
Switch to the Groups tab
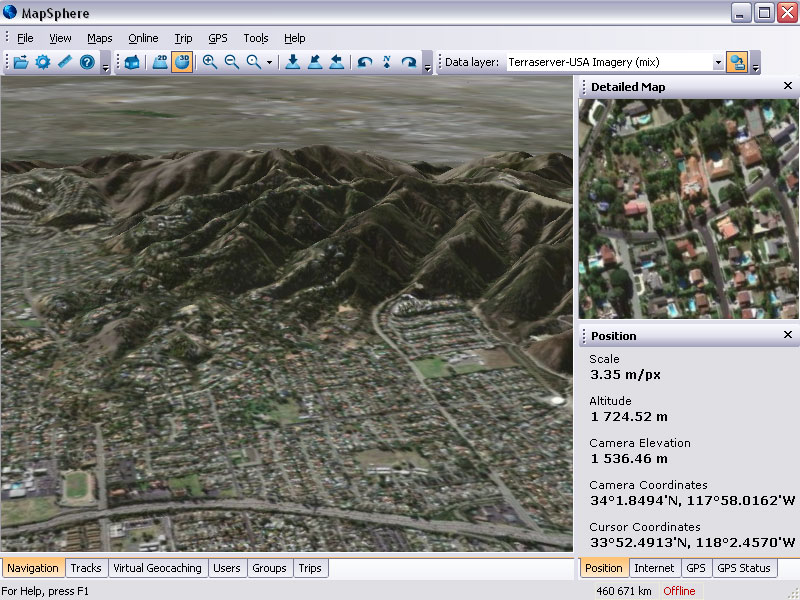pyautogui.click(x=269, y=568)
